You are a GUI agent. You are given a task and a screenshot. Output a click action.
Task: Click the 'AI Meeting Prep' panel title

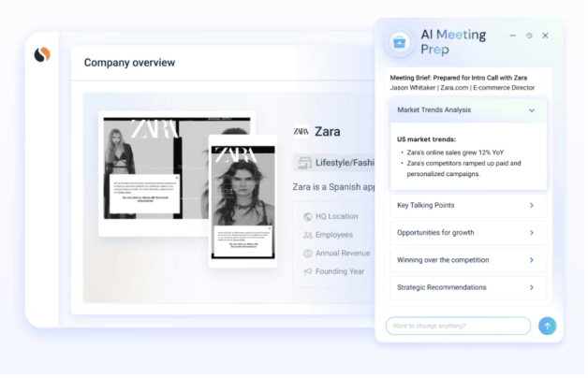(x=453, y=42)
